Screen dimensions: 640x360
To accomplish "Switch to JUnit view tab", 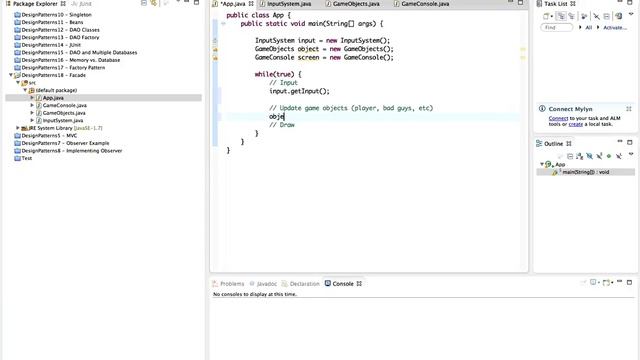I will [82, 4].
